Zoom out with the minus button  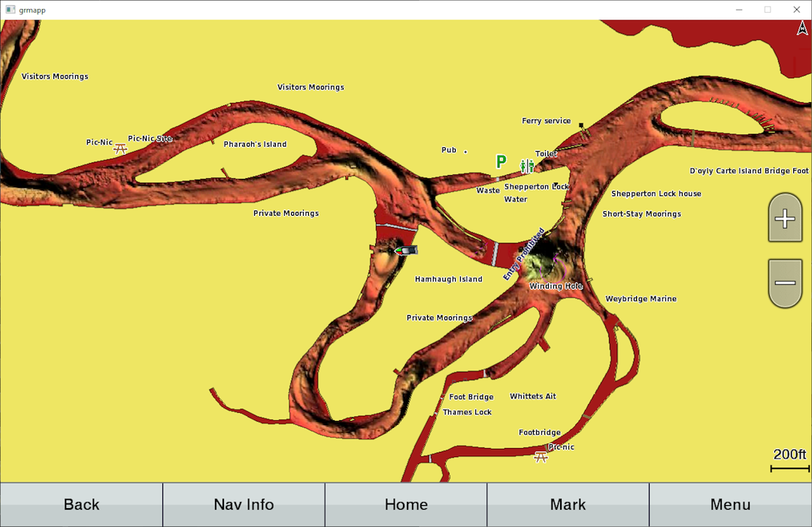[x=785, y=283]
